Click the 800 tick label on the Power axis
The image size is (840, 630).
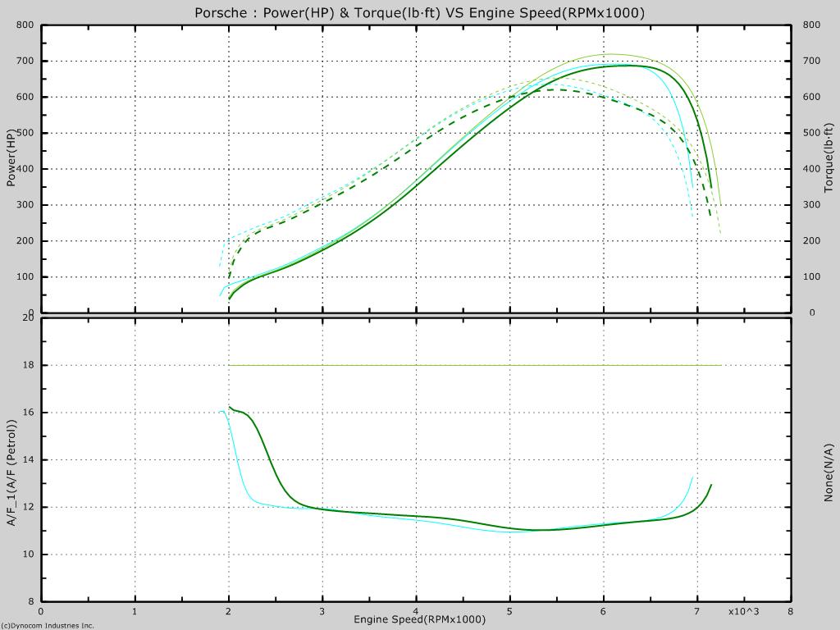click(25, 25)
